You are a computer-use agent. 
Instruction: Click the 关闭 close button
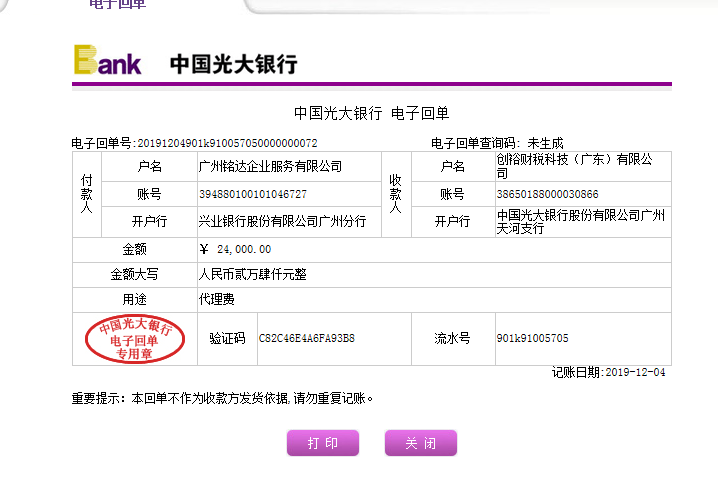point(421,443)
